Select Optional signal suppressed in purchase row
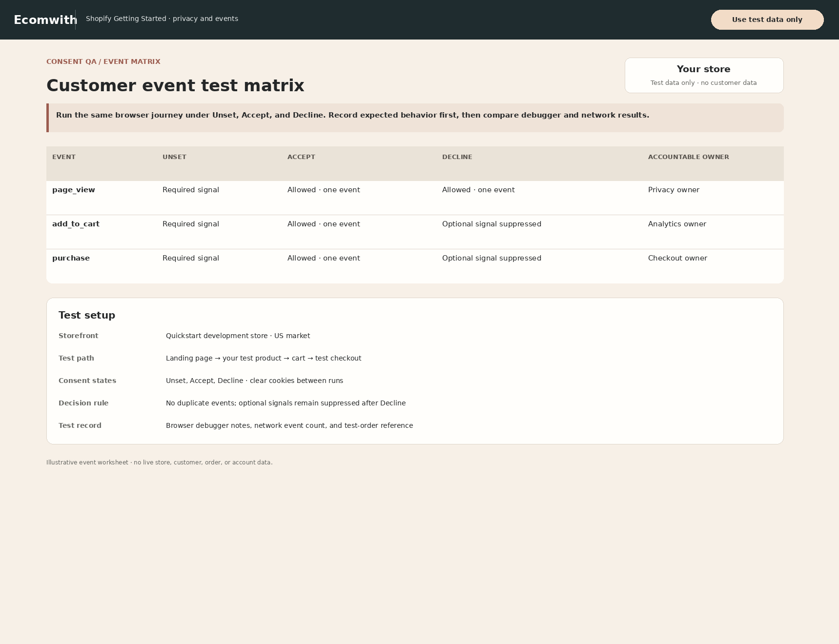This screenshot has height=644, width=839. 491,258
